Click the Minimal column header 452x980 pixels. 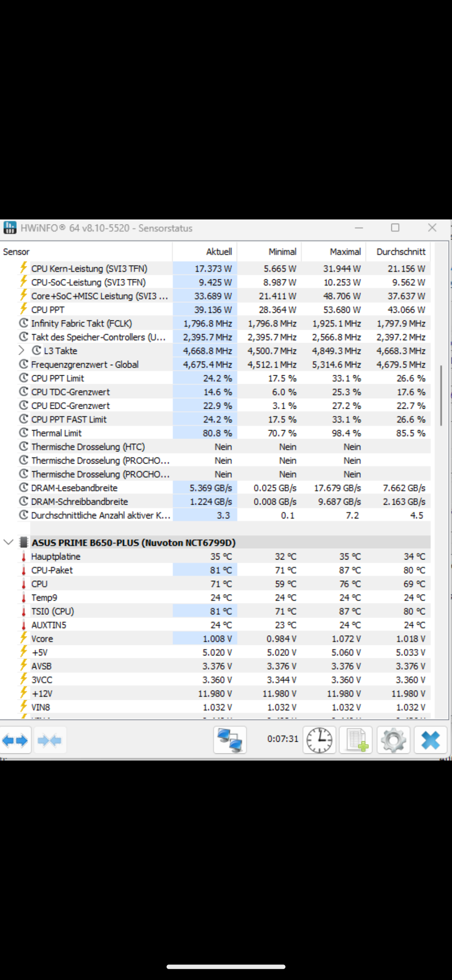270,252
